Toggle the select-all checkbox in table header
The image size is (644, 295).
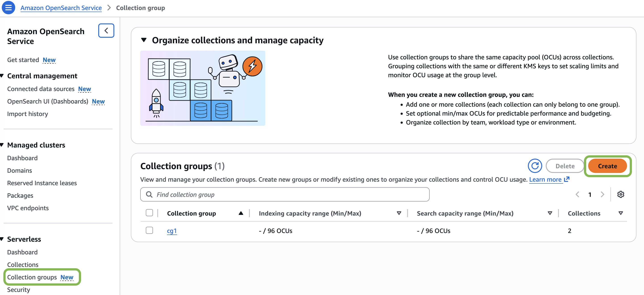149,213
